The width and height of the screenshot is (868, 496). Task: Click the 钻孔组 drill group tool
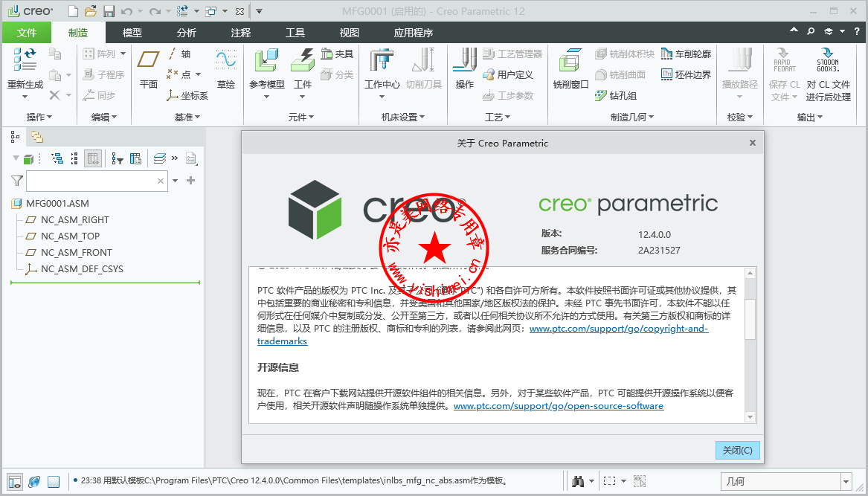(x=616, y=95)
